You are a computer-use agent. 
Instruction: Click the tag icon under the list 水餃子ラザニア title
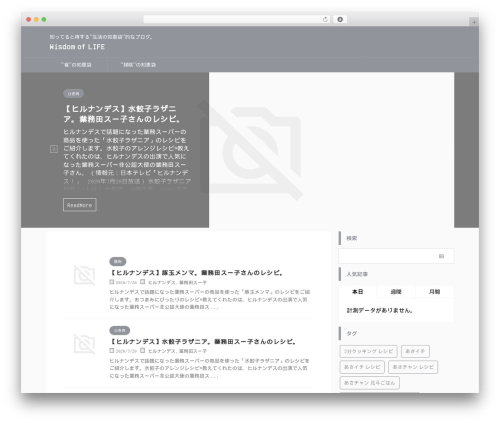tap(143, 351)
